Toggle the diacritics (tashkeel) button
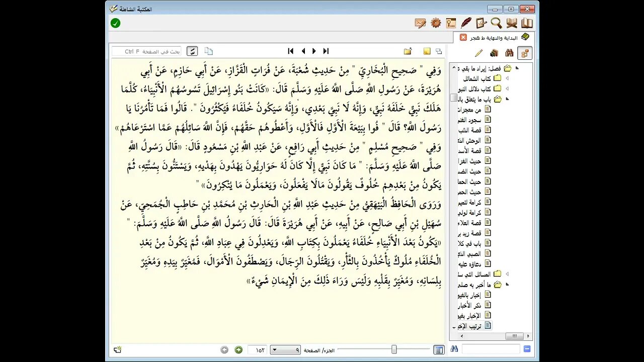This screenshot has width=644, height=362. click(x=192, y=51)
